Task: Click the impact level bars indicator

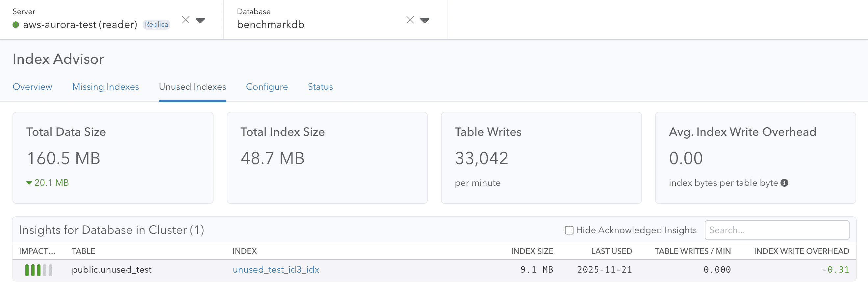Action: click(x=39, y=270)
